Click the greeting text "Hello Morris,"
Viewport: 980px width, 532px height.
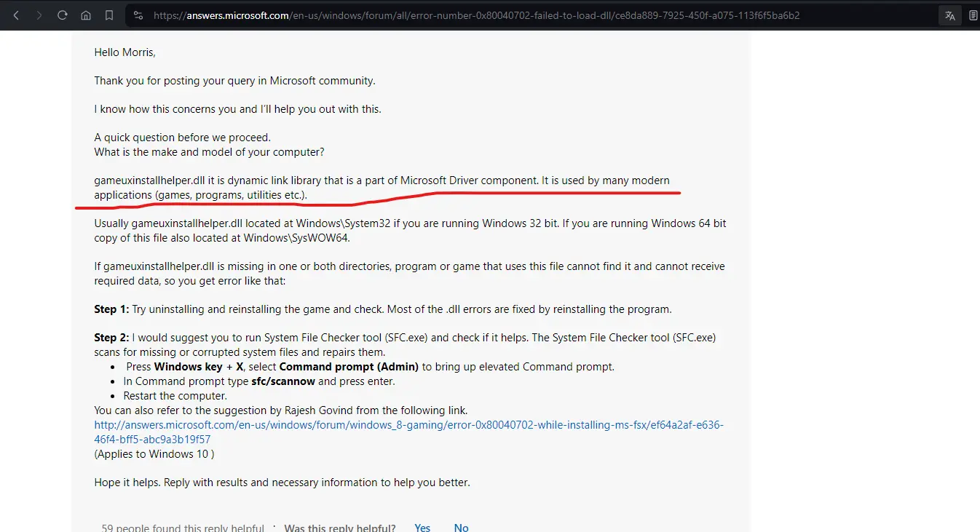coord(125,52)
